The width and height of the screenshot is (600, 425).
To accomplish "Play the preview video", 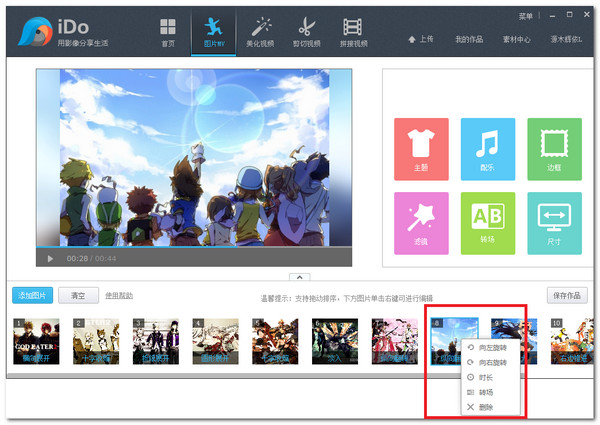I will click(50, 259).
